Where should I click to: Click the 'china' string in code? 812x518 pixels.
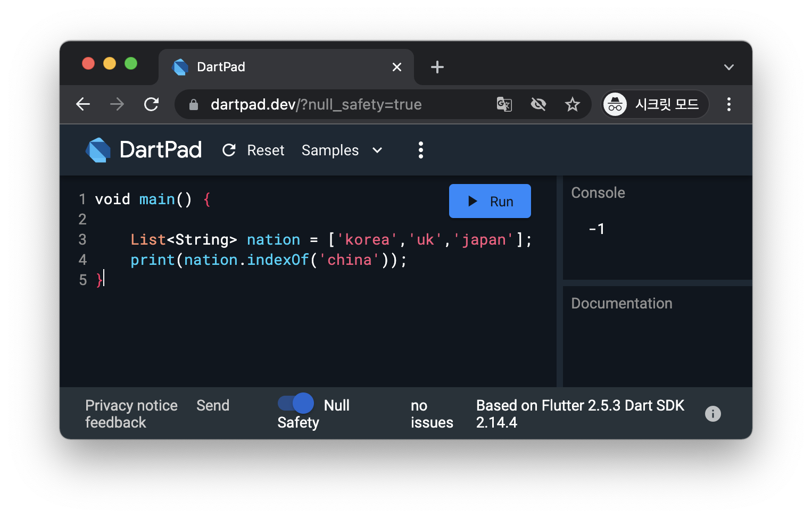pyautogui.click(x=350, y=260)
